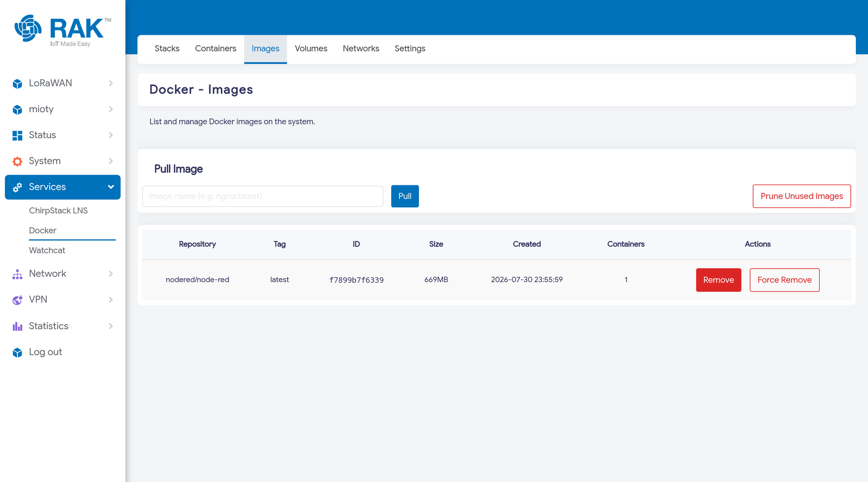Open the Watchcat submenu item
This screenshot has height=482, width=868.
pyautogui.click(x=47, y=250)
